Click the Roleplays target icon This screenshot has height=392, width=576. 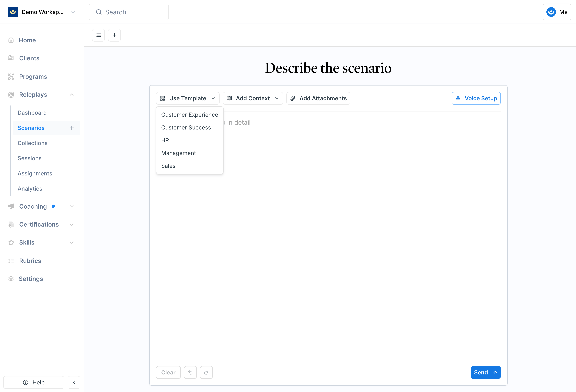(x=11, y=95)
